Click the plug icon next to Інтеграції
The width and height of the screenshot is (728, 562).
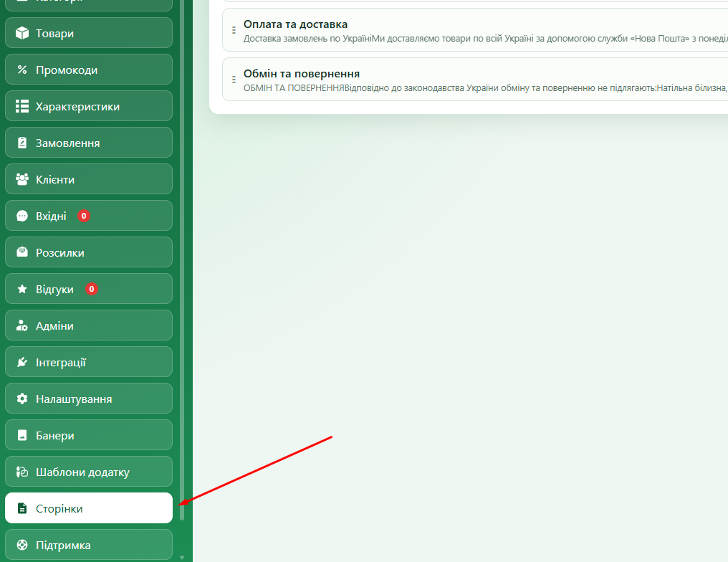coord(21,362)
